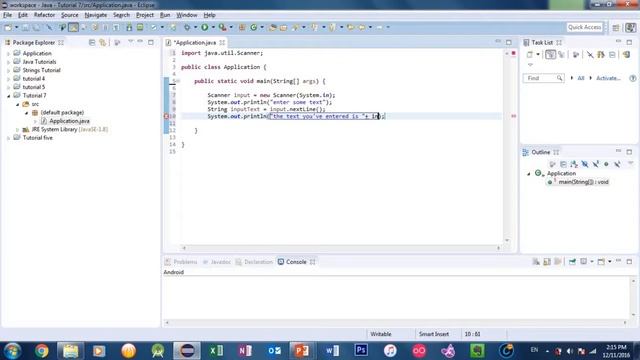Open Photoshop from the taskbar

361,351
